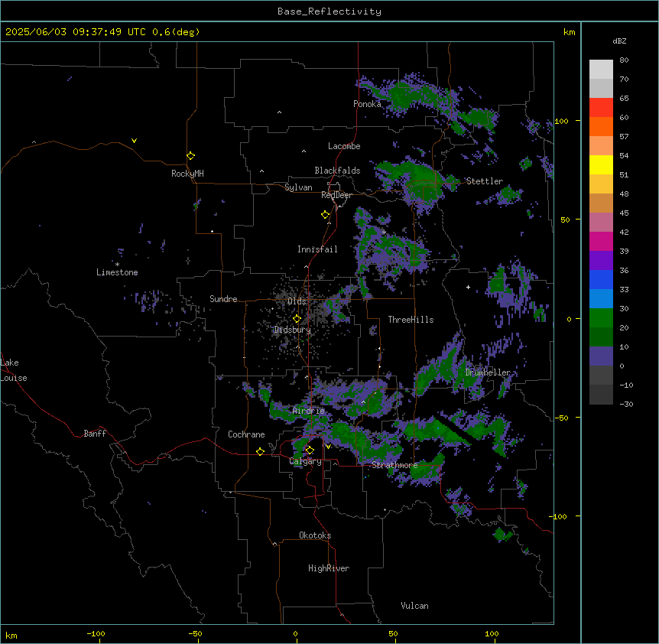The height and width of the screenshot is (644, 659).
Task: Click the Innisfail label
Action: pyautogui.click(x=317, y=249)
